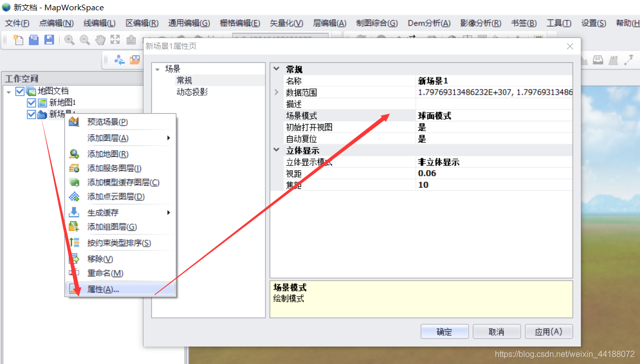Viewport: 640px width, 364px height.
Task: Click the terrain profile icon marked 60
Action: tap(613, 60)
